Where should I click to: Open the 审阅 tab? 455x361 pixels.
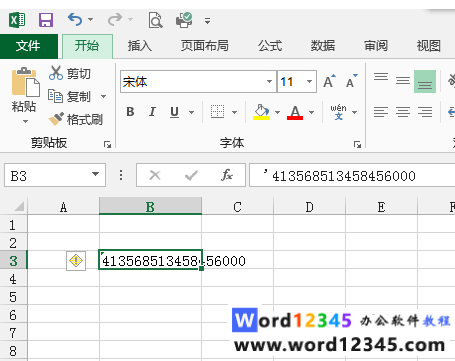pos(376,46)
